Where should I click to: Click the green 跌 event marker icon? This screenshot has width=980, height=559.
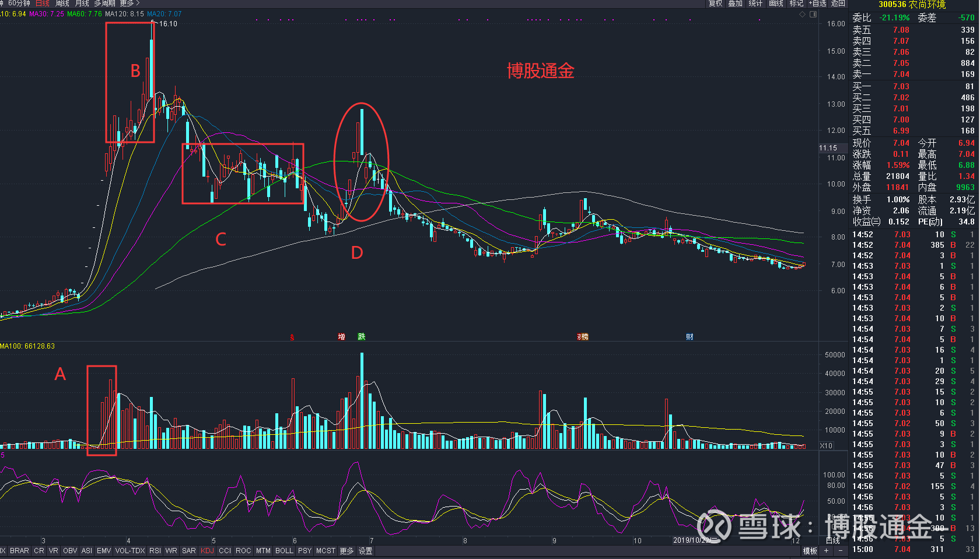pyautogui.click(x=362, y=337)
